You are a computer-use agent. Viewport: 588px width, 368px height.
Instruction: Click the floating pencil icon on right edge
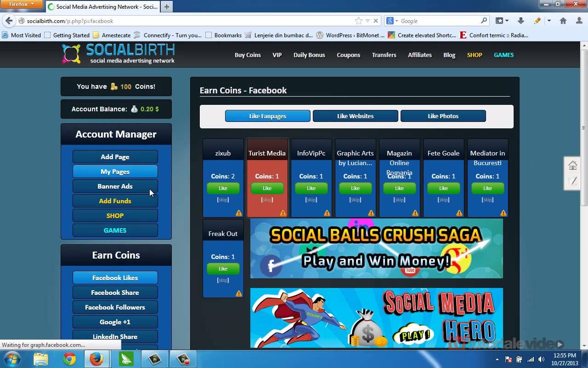pos(573,182)
